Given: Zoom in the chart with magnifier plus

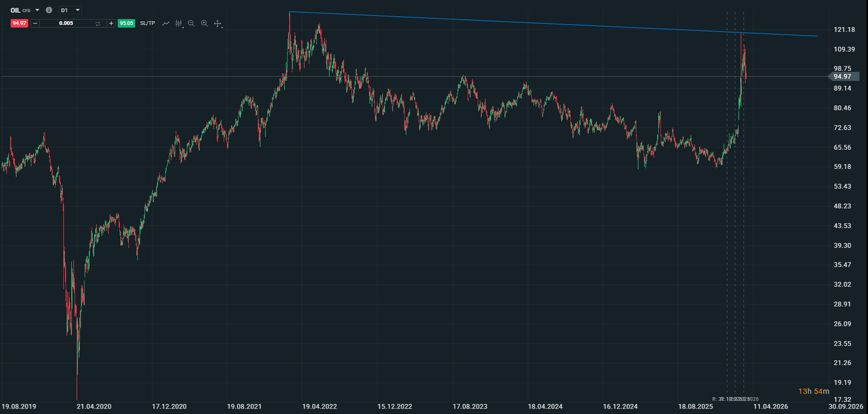Looking at the screenshot, I should click(x=204, y=24).
